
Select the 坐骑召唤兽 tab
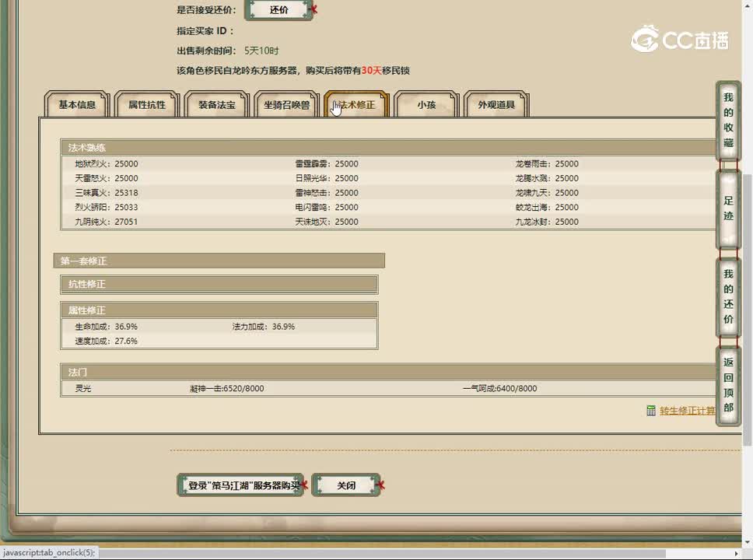pos(287,104)
